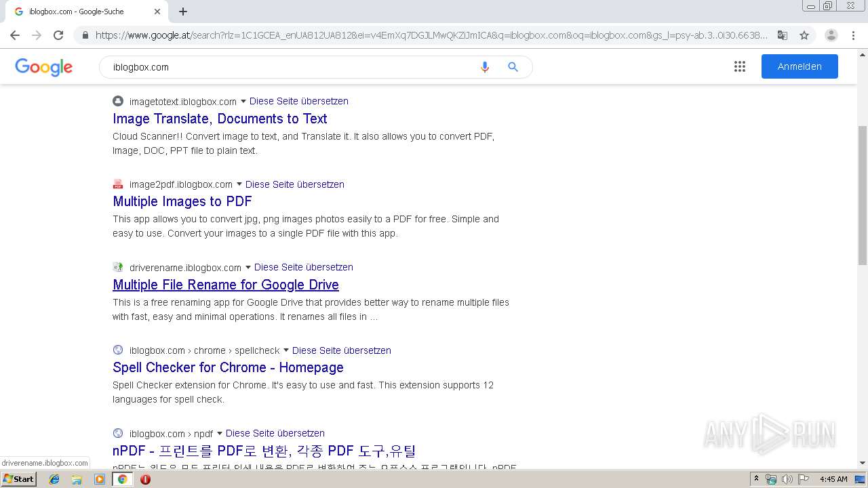Go to Google homepage via logo

(43, 66)
